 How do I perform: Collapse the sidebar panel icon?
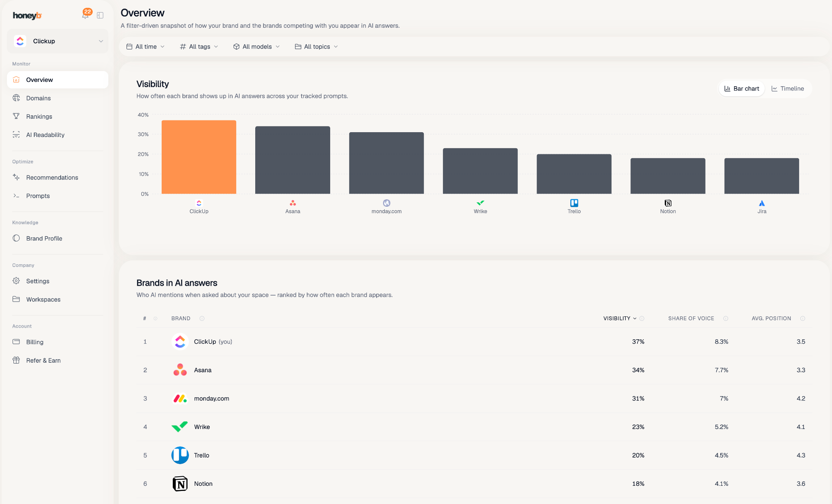[100, 15]
